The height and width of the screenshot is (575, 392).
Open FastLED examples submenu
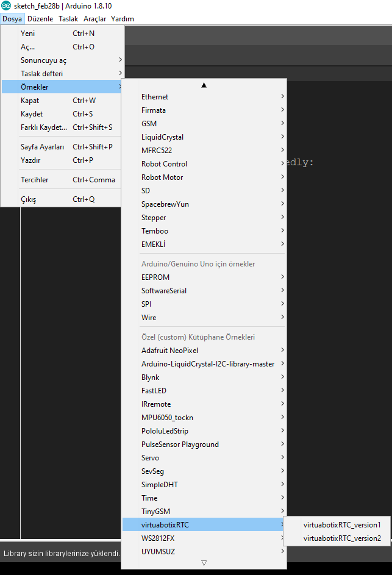pos(204,391)
